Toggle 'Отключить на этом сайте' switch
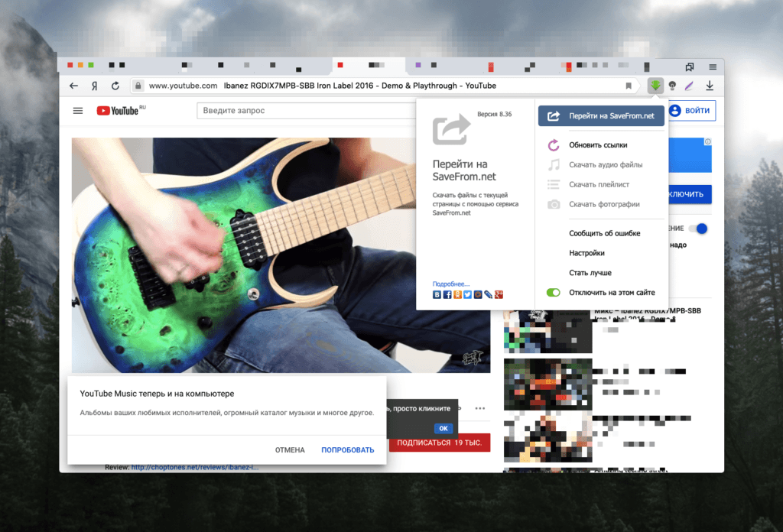 pos(554,292)
